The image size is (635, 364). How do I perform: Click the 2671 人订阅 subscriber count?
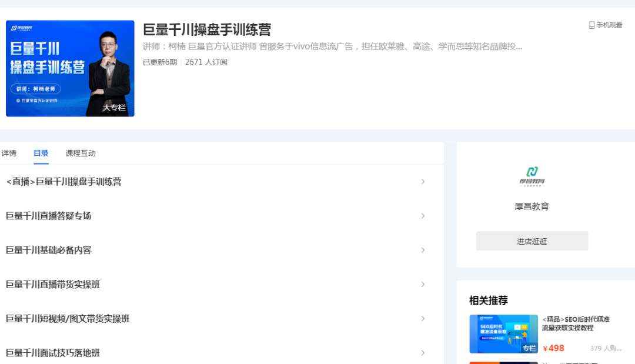point(206,62)
